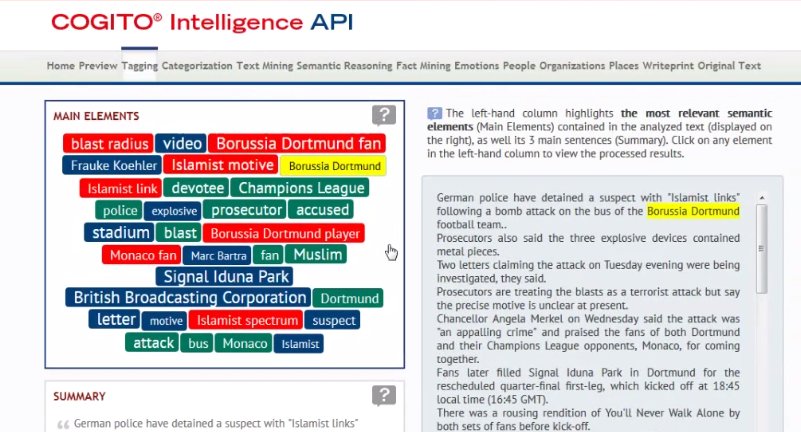Select the 'blast radius' tag

coord(109,143)
